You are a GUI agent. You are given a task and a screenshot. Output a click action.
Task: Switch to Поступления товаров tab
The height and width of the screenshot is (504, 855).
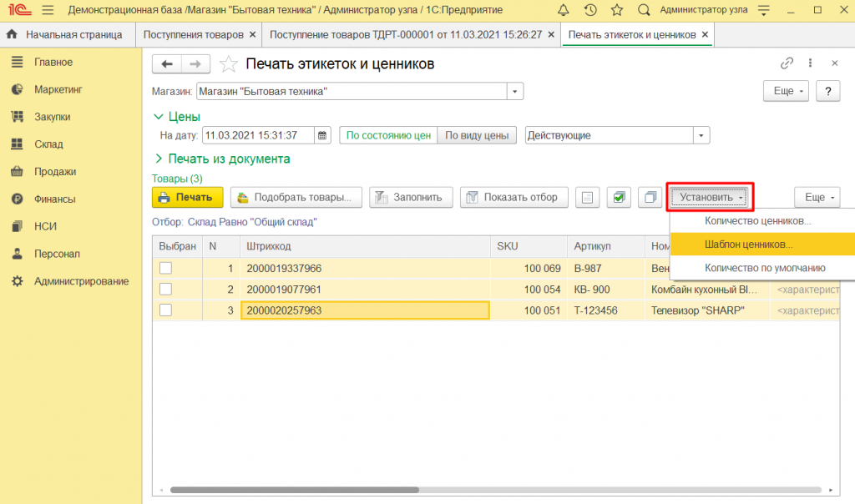194,35
